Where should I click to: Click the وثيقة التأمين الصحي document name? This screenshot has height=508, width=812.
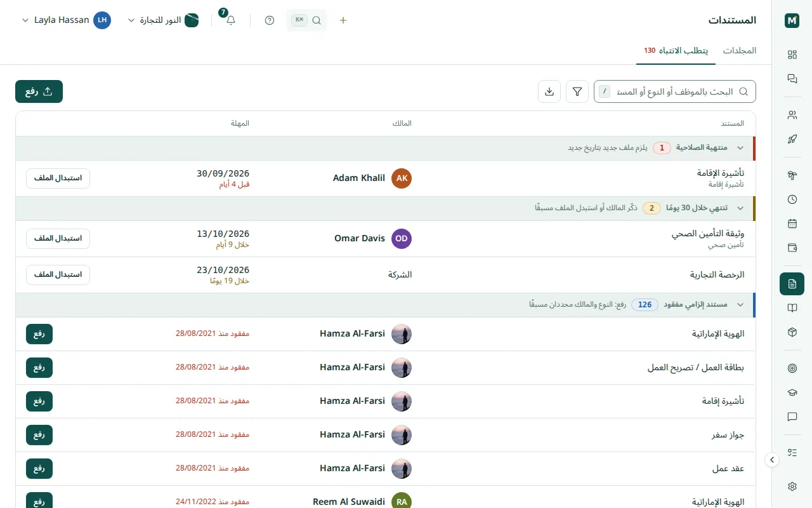708,234
